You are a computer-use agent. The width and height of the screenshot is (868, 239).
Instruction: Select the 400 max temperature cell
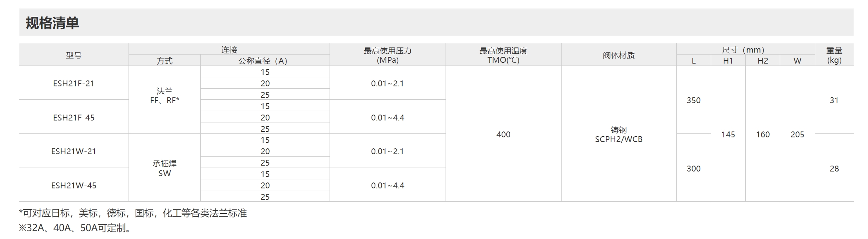tap(503, 135)
